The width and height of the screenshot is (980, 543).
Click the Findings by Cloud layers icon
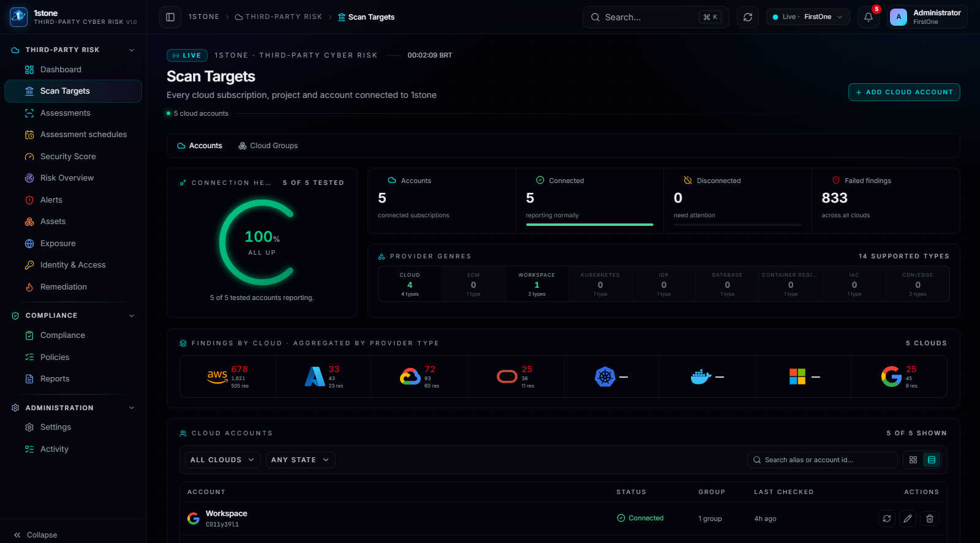point(183,343)
